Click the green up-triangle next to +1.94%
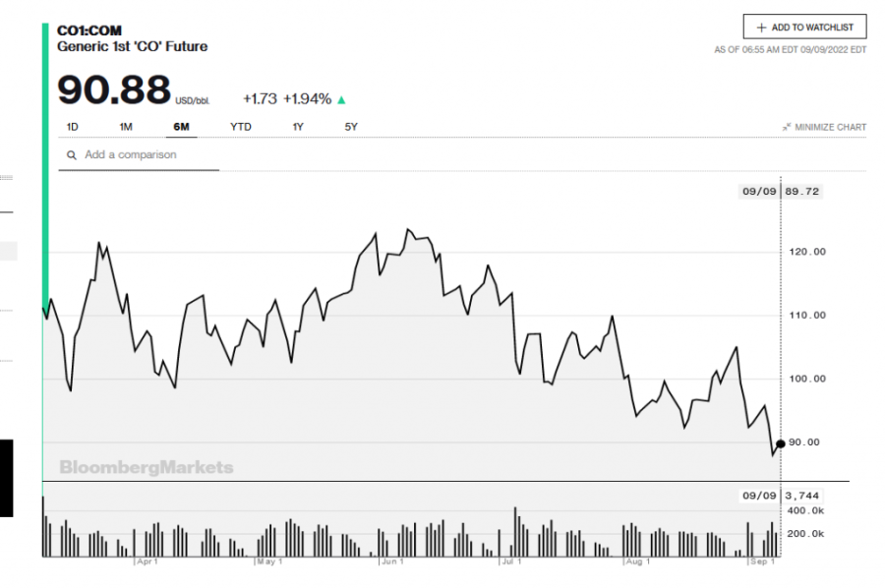The image size is (885, 588). (341, 99)
